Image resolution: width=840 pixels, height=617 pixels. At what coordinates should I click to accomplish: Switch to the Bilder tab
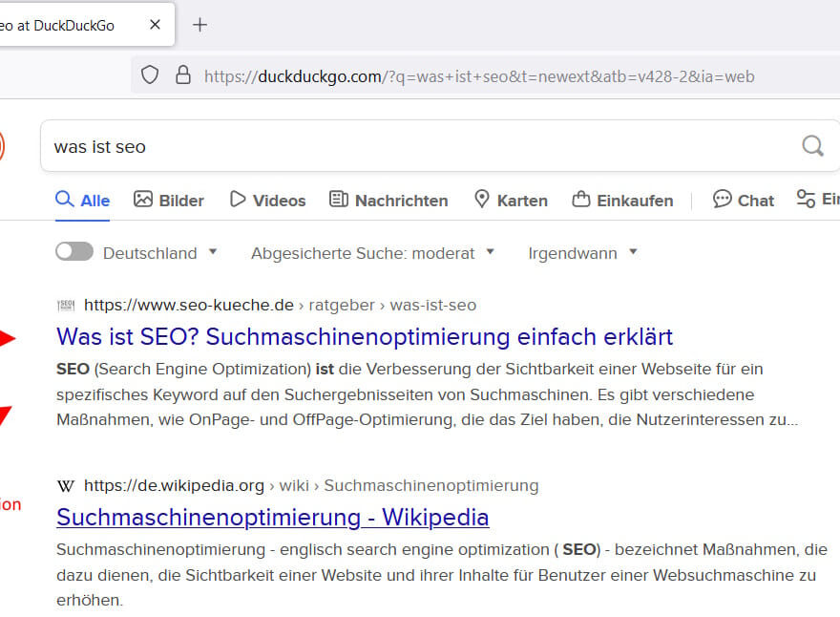click(169, 200)
